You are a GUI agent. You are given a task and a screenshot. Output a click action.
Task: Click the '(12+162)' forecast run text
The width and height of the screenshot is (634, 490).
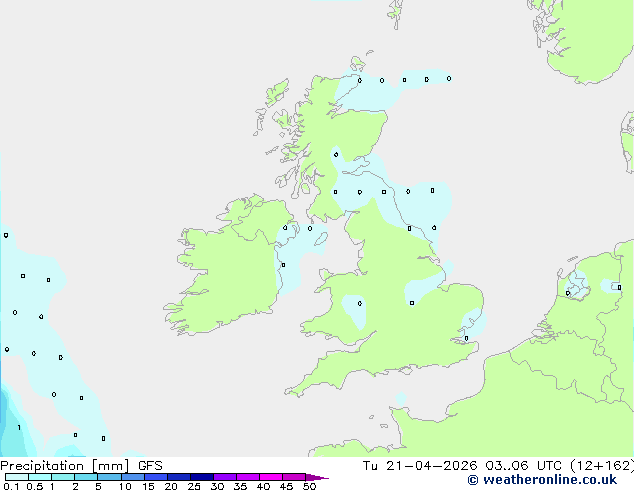(602, 466)
